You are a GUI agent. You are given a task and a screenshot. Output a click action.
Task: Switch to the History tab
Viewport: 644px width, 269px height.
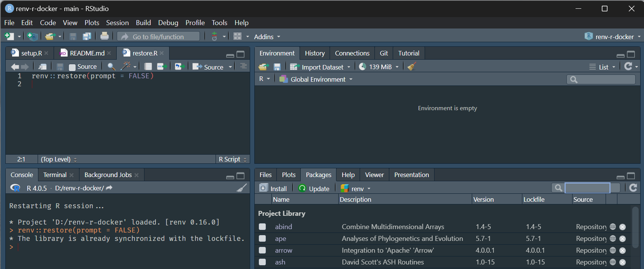click(x=315, y=53)
